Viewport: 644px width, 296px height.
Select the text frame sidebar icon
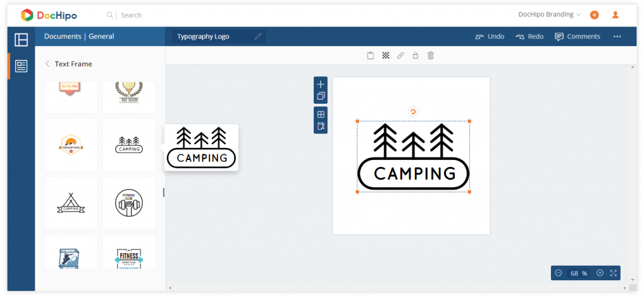(21, 66)
